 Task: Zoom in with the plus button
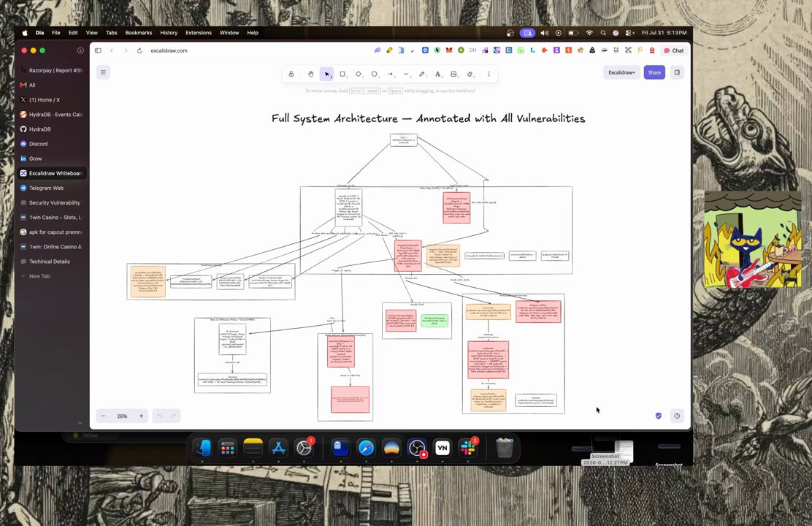tap(141, 416)
